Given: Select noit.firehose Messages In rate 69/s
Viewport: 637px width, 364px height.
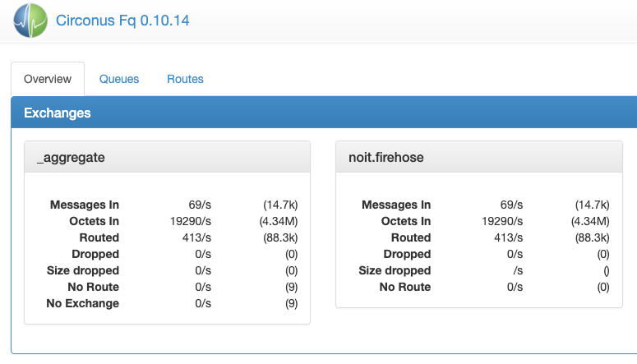Looking at the screenshot, I should pyautogui.click(x=511, y=205).
